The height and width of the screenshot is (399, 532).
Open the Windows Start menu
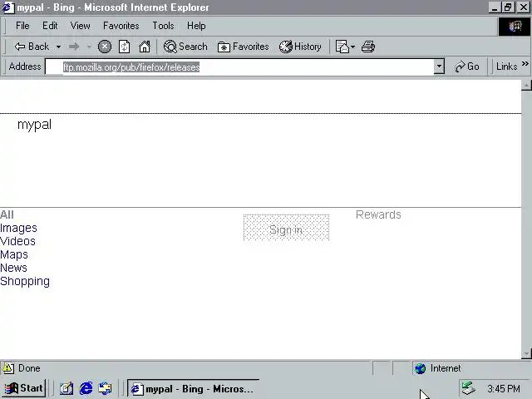[24, 388]
